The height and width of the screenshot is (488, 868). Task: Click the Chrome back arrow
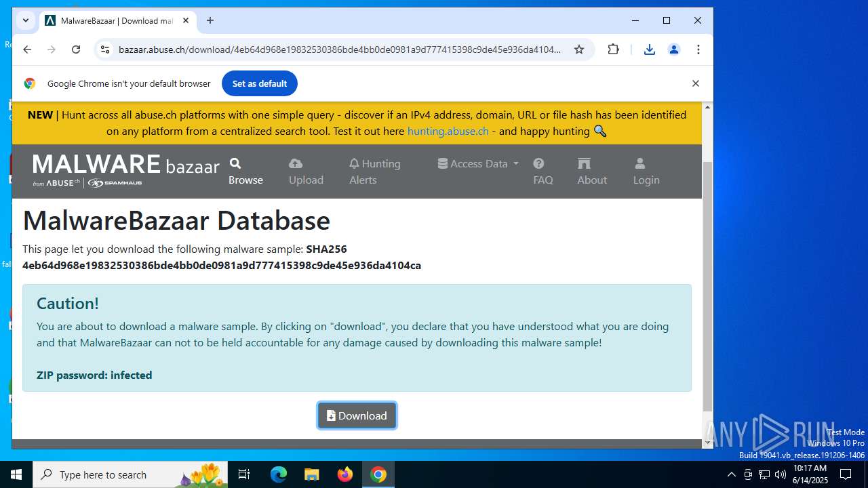tap(27, 49)
